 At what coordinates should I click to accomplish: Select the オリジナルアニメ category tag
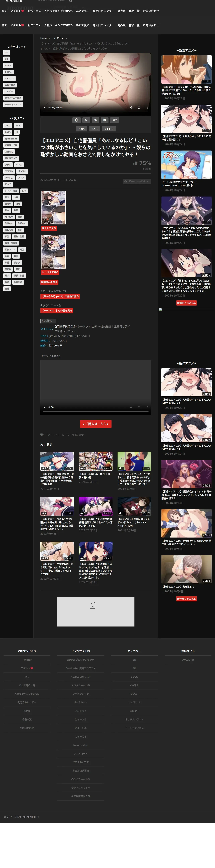(x=13, y=98)
